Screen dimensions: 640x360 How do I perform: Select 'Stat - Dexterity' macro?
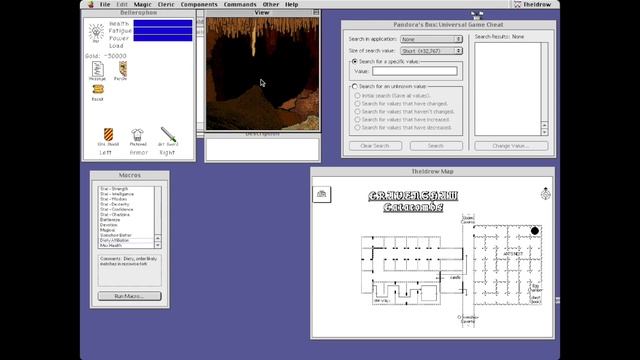click(115, 204)
